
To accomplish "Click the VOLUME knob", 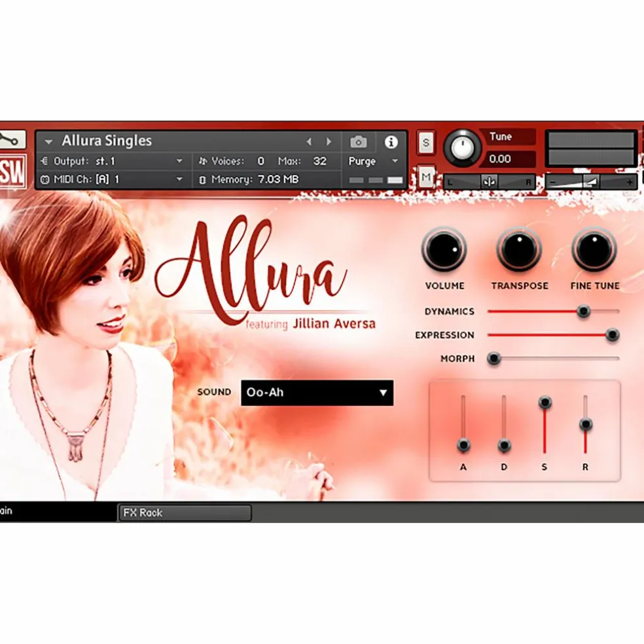I will (x=444, y=249).
